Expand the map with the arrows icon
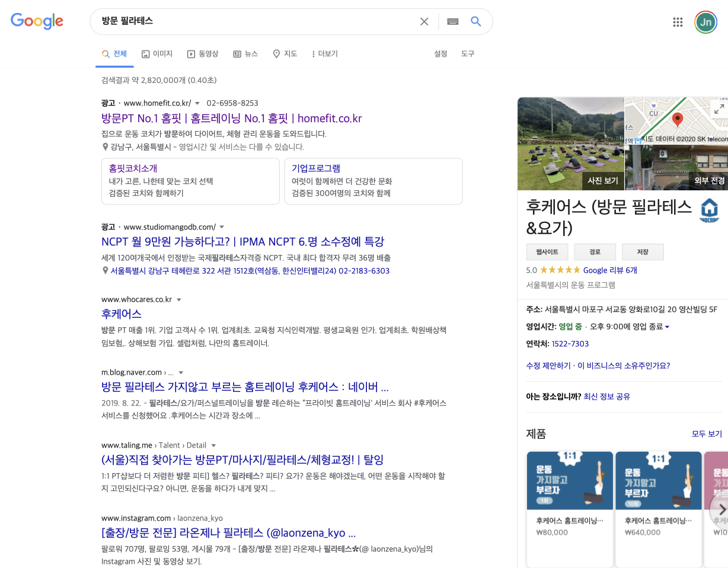Viewport: 728px width, 568px height. [x=719, y=109]
